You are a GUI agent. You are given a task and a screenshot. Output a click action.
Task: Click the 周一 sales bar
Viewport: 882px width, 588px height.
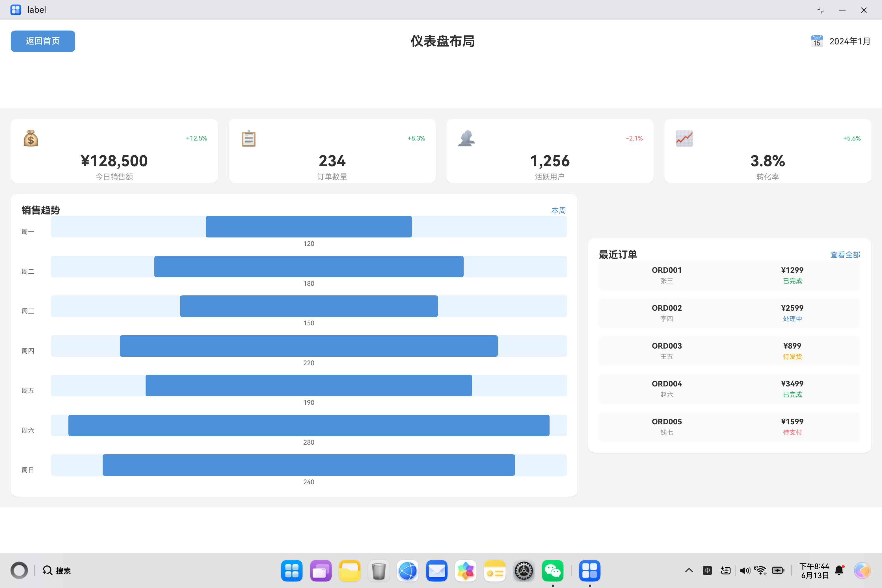click(x=309, y=226)
